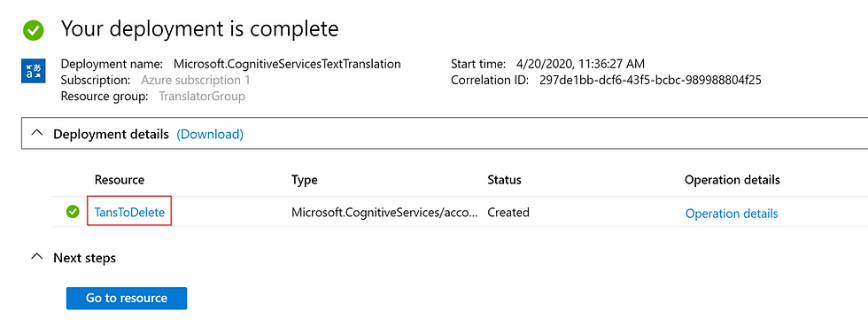
Task: Select the Correlation ID value text
Action: point(650,81)
